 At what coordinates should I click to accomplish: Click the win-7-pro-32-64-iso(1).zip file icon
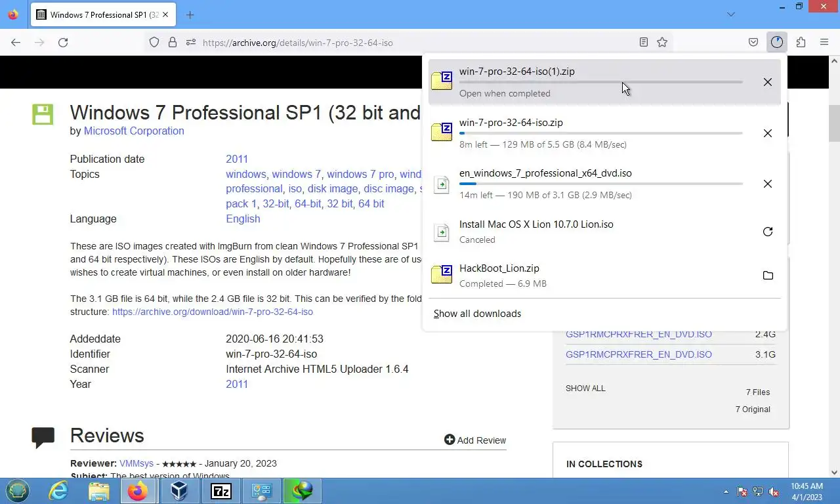442,81
